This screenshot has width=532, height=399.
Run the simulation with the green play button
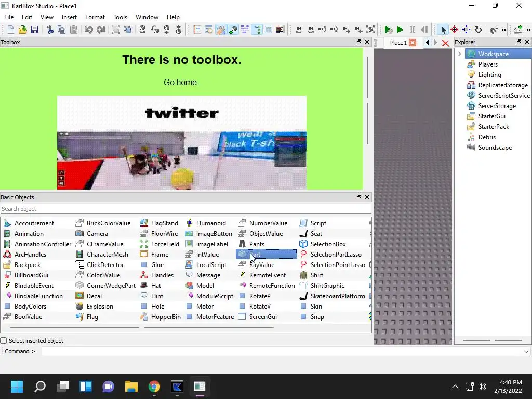400,30
